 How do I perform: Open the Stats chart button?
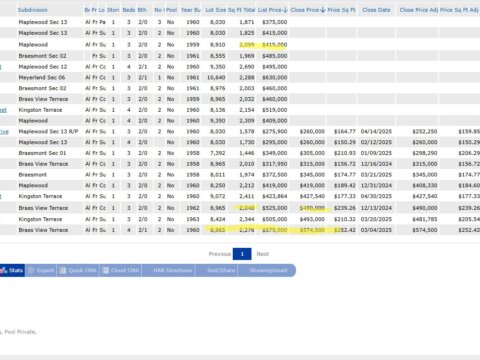[12, 270]
